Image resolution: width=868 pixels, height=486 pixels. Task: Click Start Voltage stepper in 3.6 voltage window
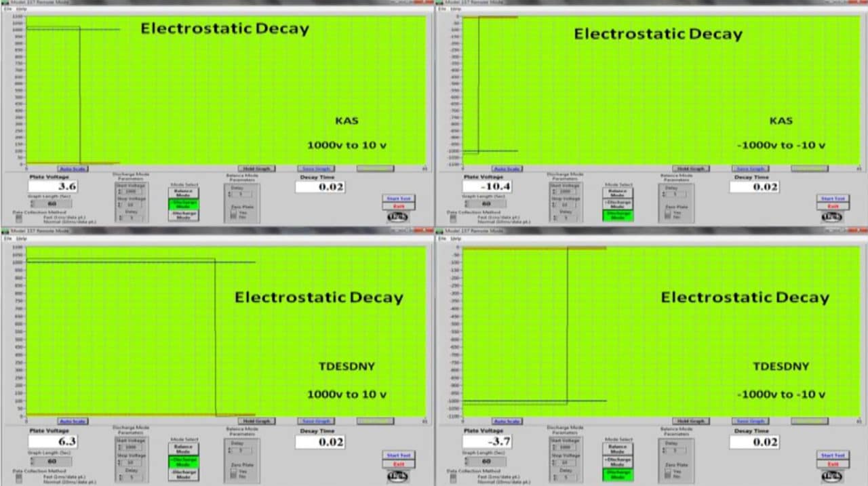[x=120, y=192]
